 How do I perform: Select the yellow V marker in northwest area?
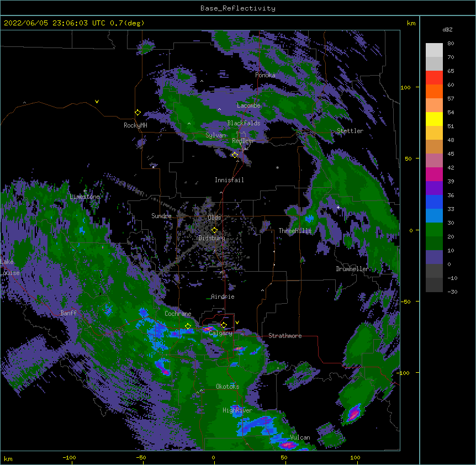(97, 102)
